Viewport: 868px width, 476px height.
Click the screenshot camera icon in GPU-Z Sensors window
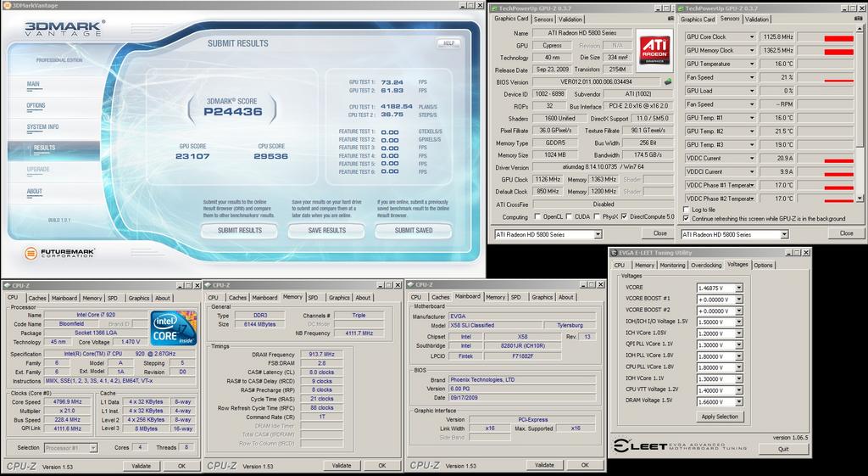click(859, 19)
